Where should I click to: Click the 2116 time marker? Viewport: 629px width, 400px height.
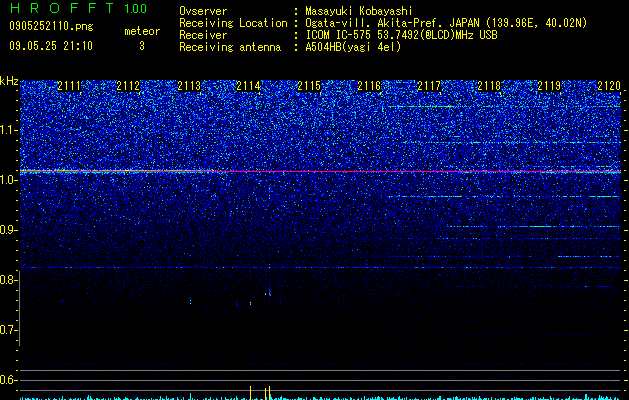(x=369, y=86)
